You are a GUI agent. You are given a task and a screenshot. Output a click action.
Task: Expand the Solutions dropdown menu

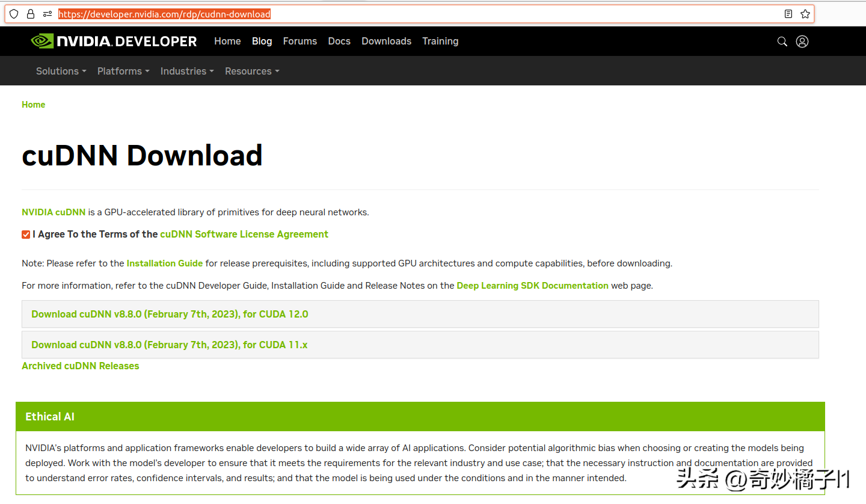[61, 71]
